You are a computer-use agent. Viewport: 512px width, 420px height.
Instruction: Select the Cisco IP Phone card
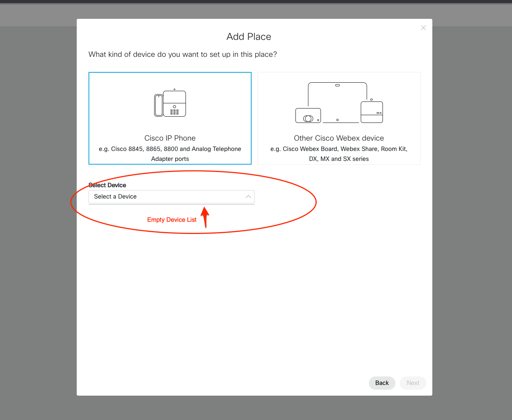[x=170, y=118]
